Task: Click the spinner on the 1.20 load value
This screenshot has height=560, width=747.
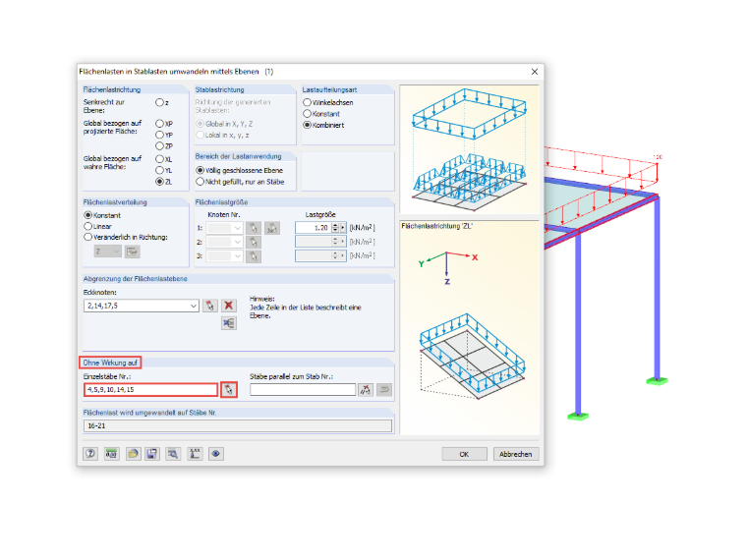Action: coord(335,228)
